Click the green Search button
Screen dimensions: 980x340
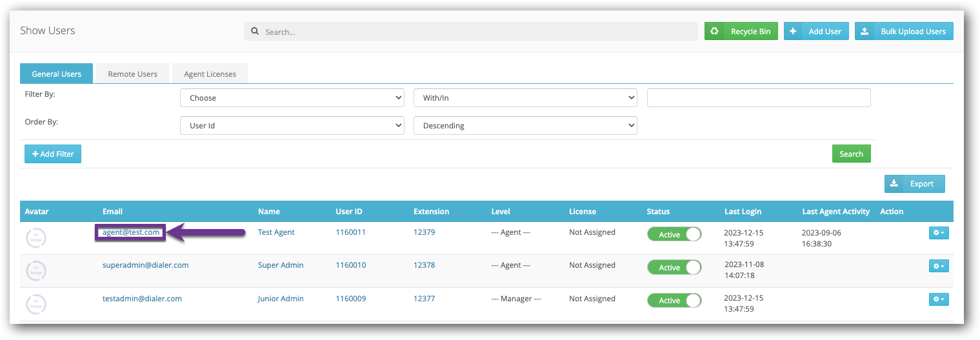pos(851,154)
